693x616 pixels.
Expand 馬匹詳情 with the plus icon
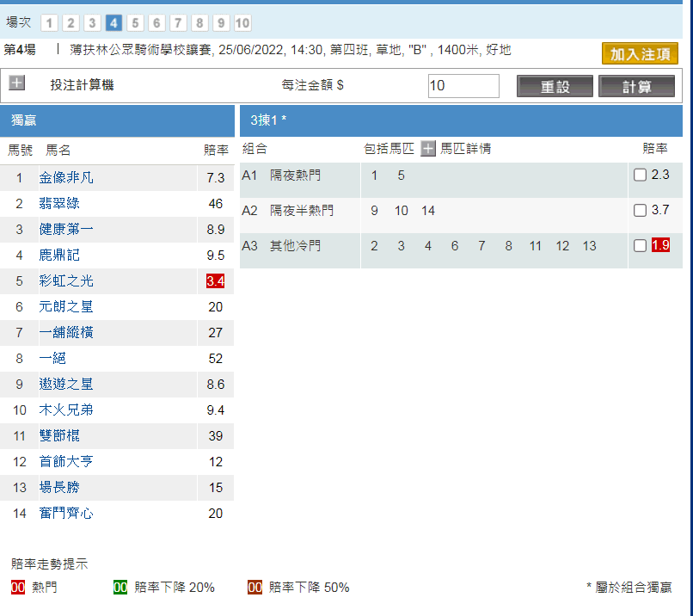[428, 149]
